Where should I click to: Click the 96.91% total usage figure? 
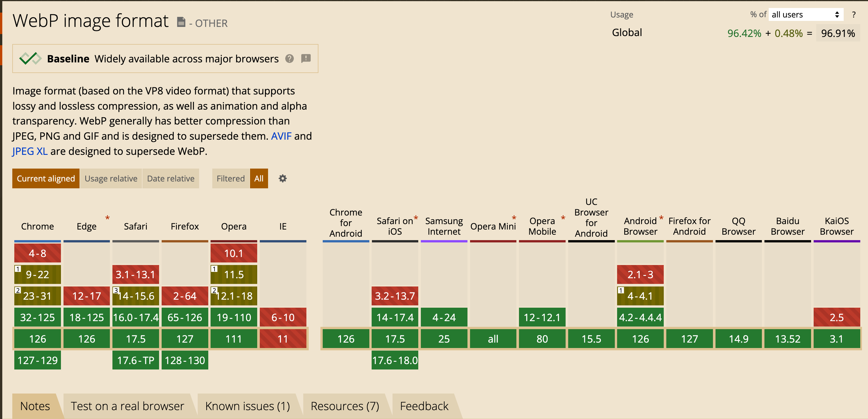click(x=838, y=33)
